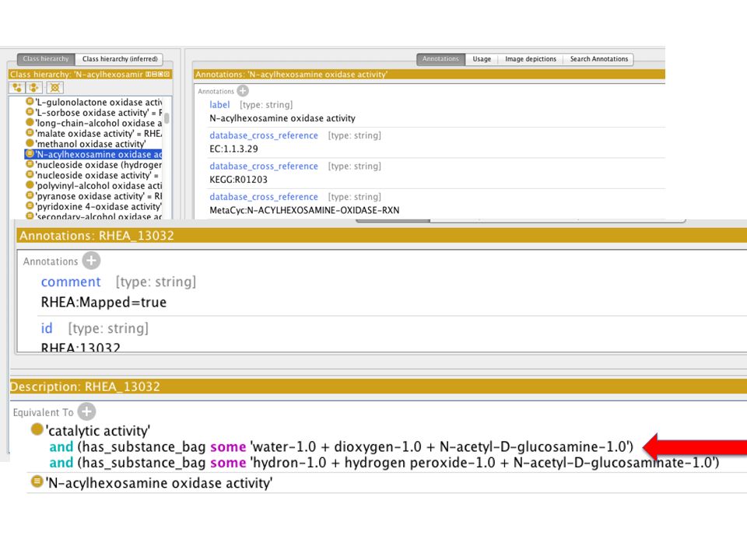Screen dimensions: 747x560
Task: Click the 'RHEA:Mapped=true' comment value
Action: [103, 303]
